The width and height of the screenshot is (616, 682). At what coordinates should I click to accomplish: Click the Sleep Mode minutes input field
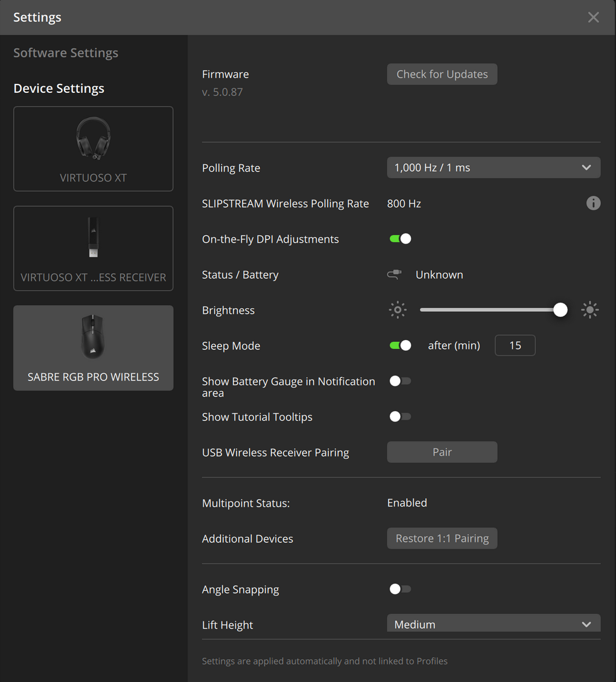[x=515, y=345]
